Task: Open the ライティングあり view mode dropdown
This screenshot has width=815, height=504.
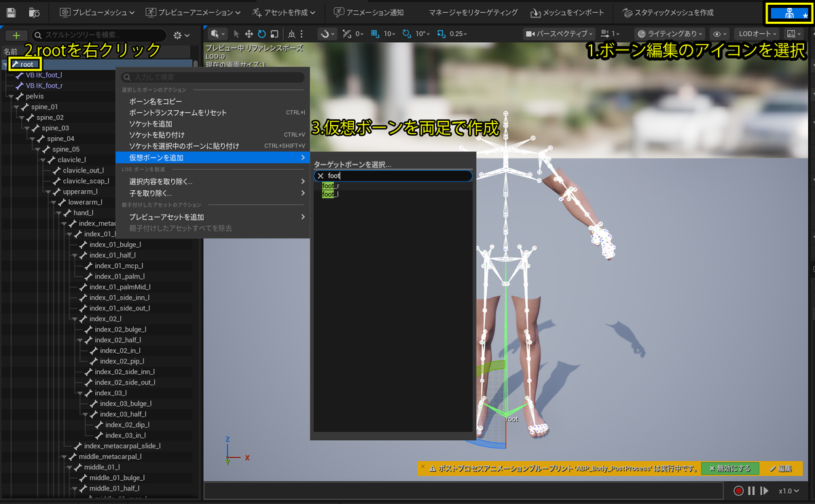Action: [x=671, y=33]
